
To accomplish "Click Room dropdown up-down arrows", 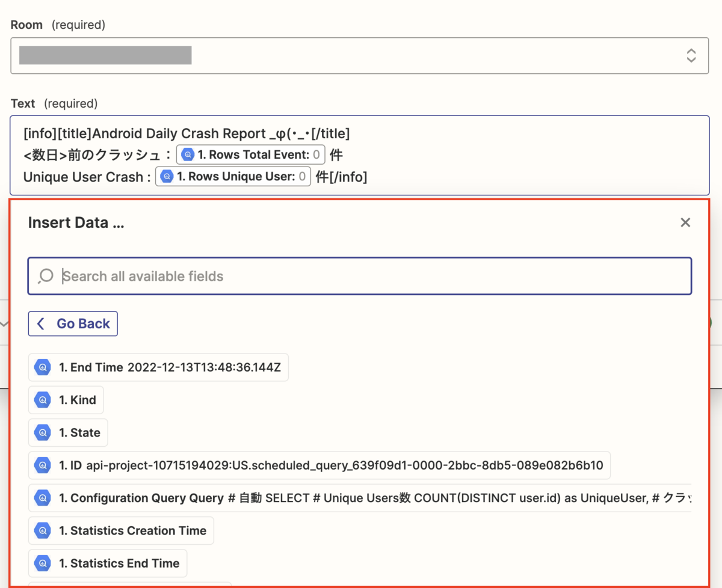I will tap(691, 56).
